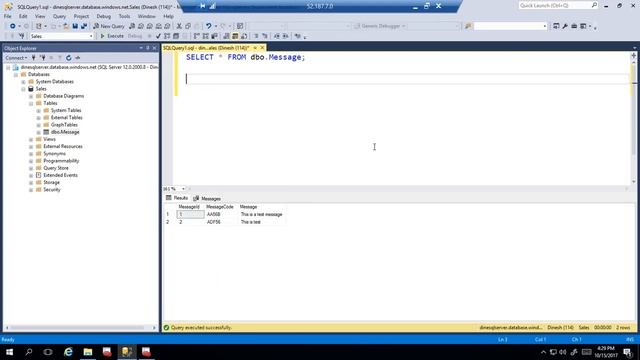Click the Windows Start button
Image resolution: width=640 pixels, height=360 pixels.
point(9,352)
